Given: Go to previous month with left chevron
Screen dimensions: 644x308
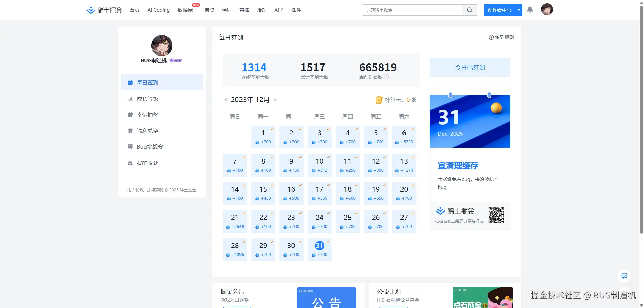Looking at the screenshot, I should [x=225, y=100].
